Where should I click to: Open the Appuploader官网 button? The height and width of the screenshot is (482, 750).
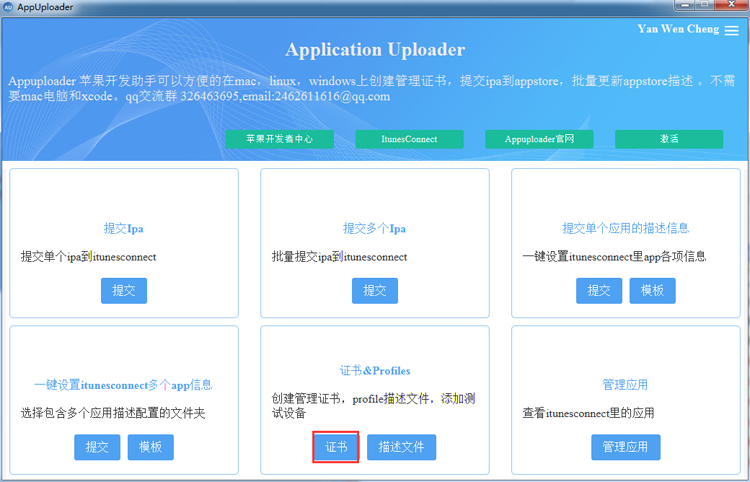(539, 139)
